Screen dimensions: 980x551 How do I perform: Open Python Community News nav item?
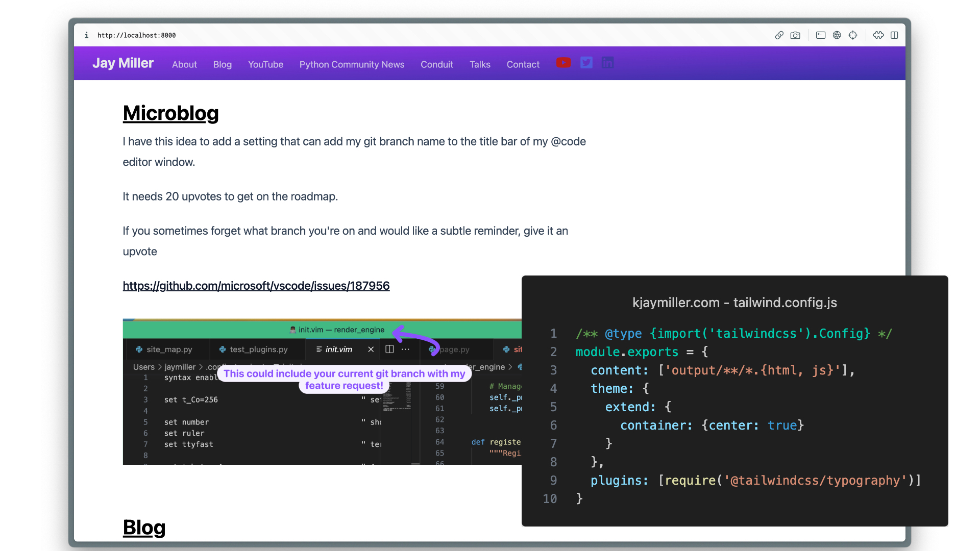[352, 64]
